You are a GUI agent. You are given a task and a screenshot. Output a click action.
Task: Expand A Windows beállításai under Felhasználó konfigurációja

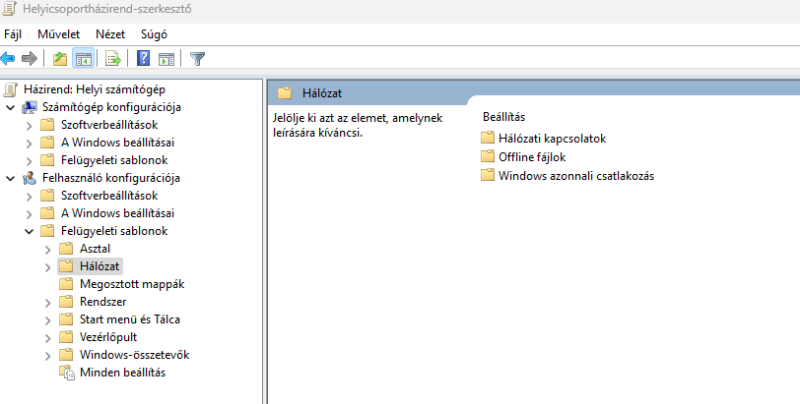tap(29, 214)
